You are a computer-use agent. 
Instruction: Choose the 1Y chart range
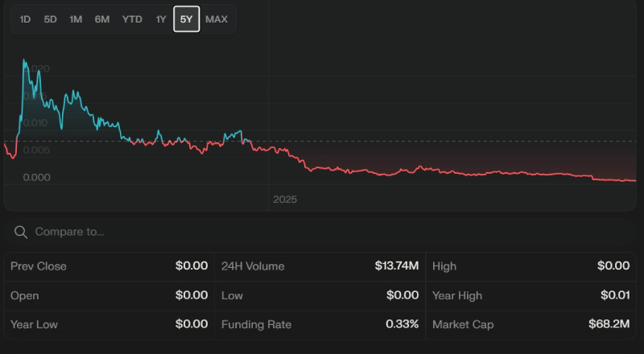[161, 19]
